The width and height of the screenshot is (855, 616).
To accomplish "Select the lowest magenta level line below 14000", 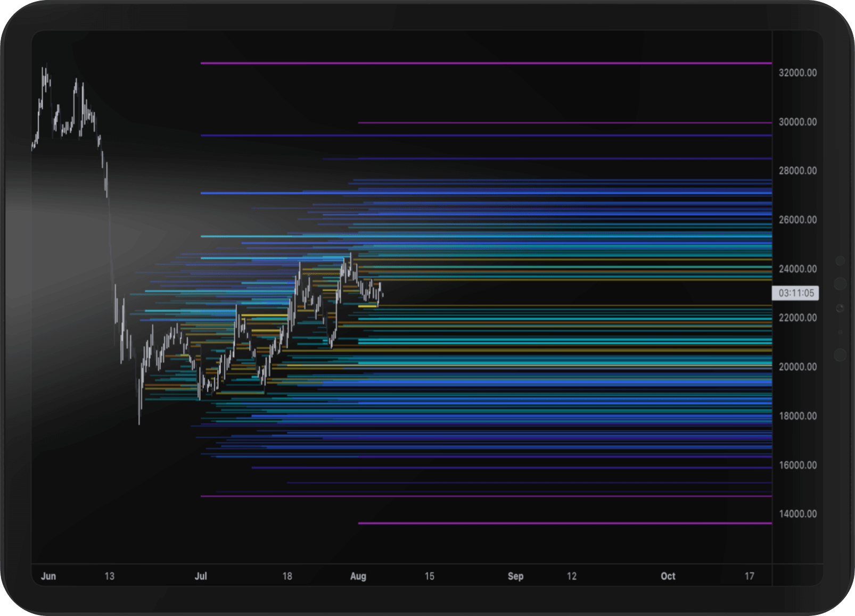I will [x=565, y=523].
